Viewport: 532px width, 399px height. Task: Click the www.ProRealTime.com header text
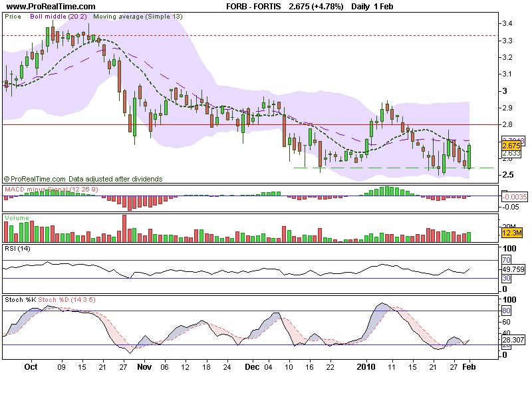click(x=51, y=7)
